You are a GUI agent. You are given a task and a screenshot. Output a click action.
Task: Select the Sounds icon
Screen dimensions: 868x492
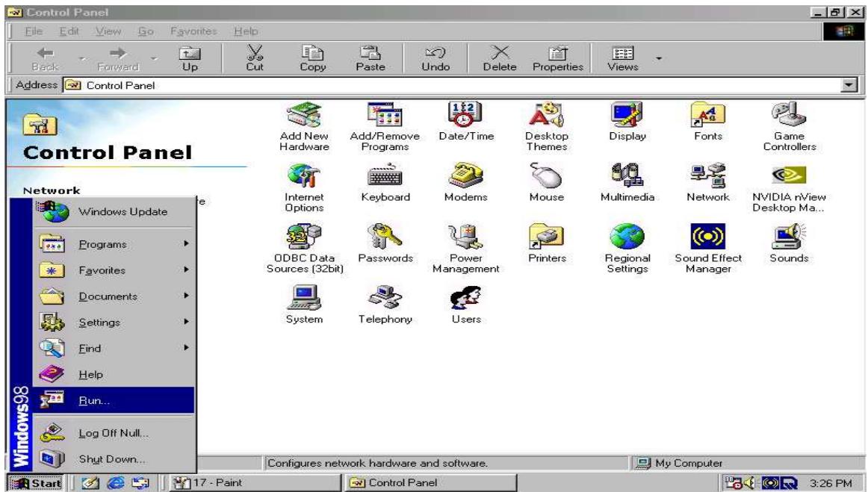coord(789,244)
